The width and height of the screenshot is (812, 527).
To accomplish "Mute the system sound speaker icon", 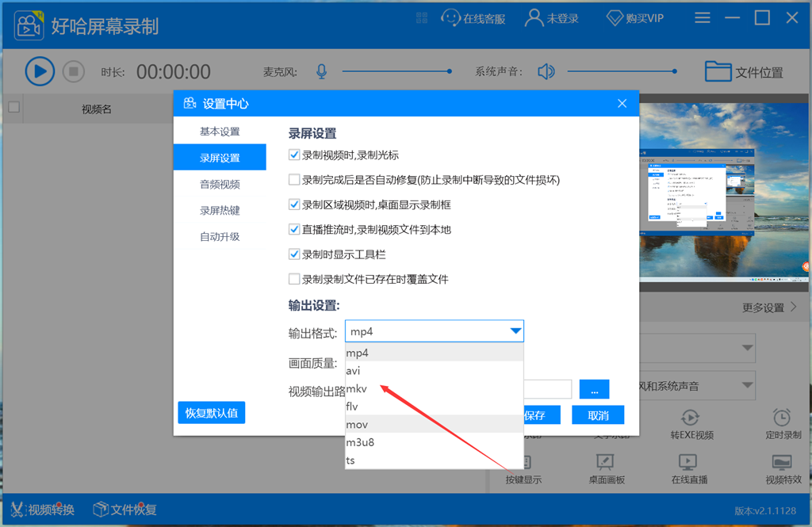I will coord(546,72).
